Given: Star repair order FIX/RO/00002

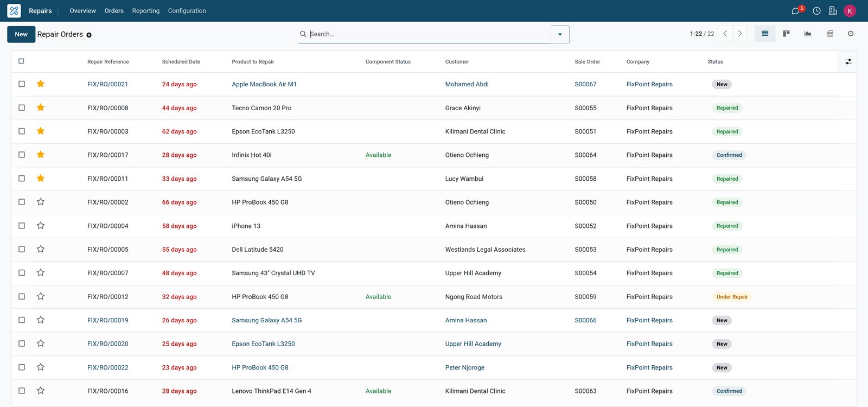Looking at the screenshot, I should point(41,202).
